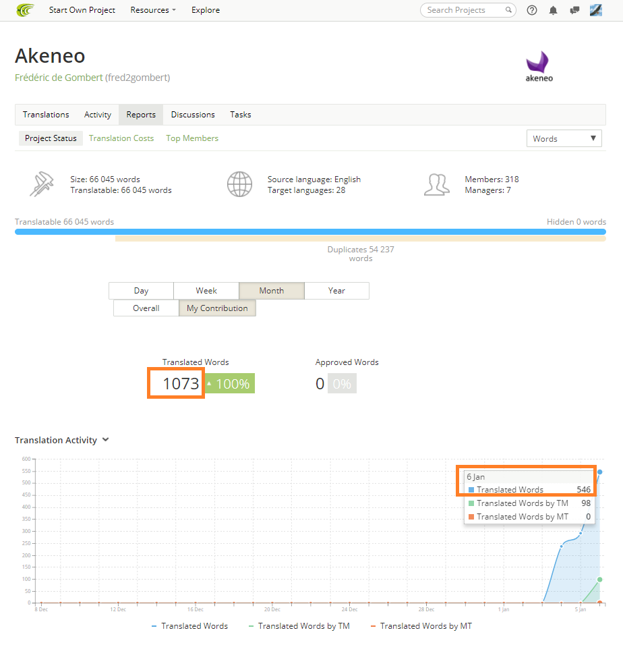The height and width of the screenshot is (672, 623).
Task: Open the Discussions tab
Action: (193, 115)
